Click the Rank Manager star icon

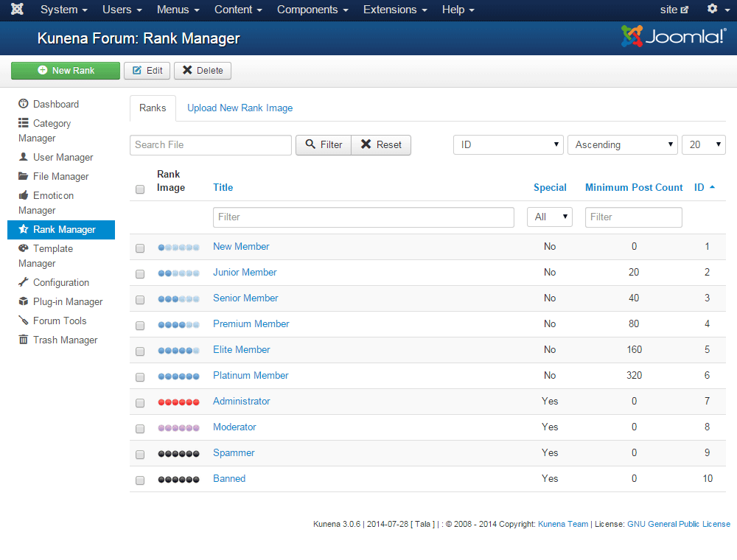(23, 229)
